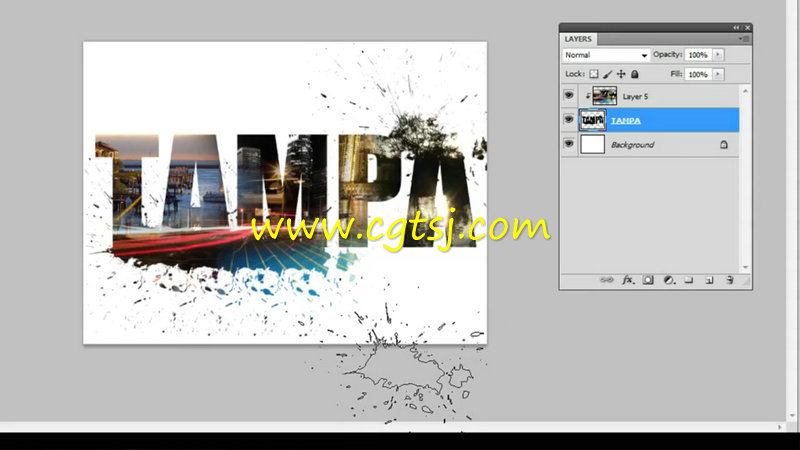Hide Layer 5 visibility eye
The image size is (800, 450).
568,95
